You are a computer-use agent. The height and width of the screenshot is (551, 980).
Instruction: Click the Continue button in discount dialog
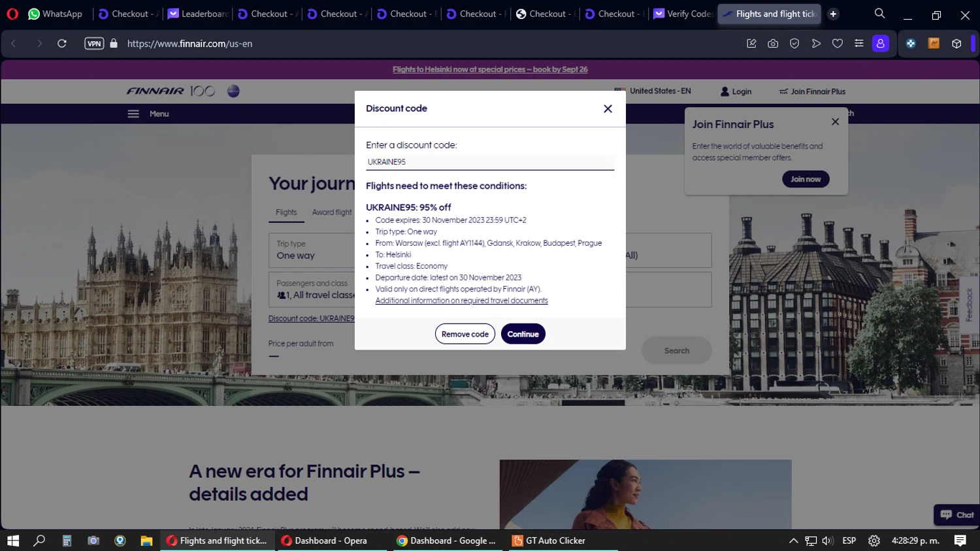(523, 334)
